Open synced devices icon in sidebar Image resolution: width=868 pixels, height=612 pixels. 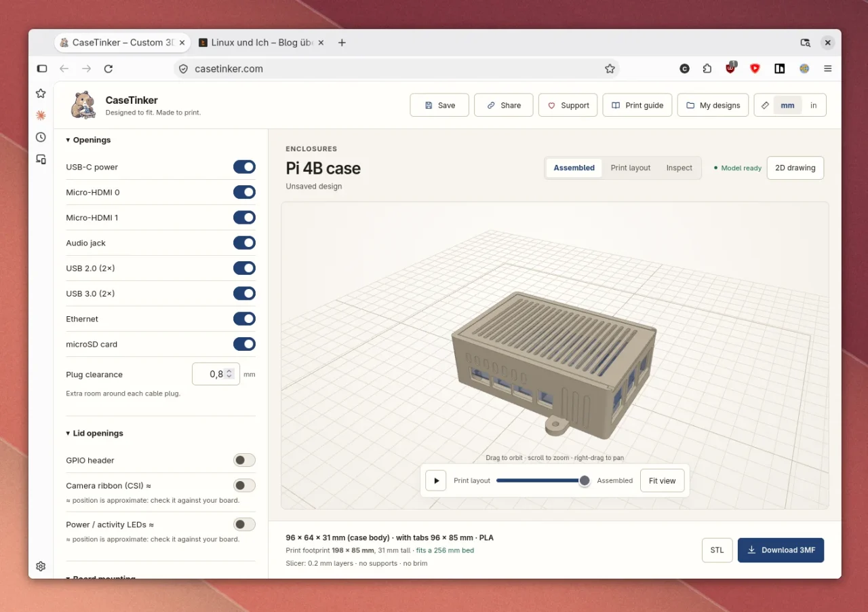(x=41, y=159)
